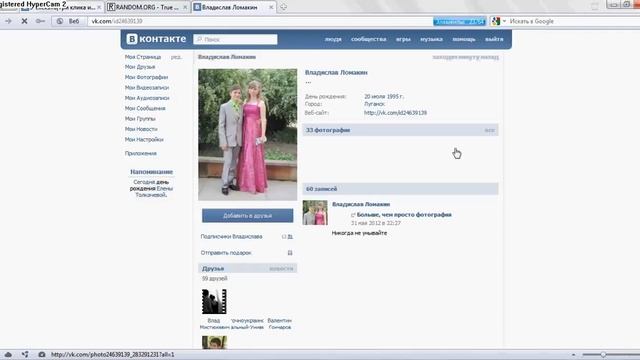This screenshot has height=360, width=640.
Task: Open Мои Новости in sidebar
Action: pyautogui.click(x=141, y=129)
